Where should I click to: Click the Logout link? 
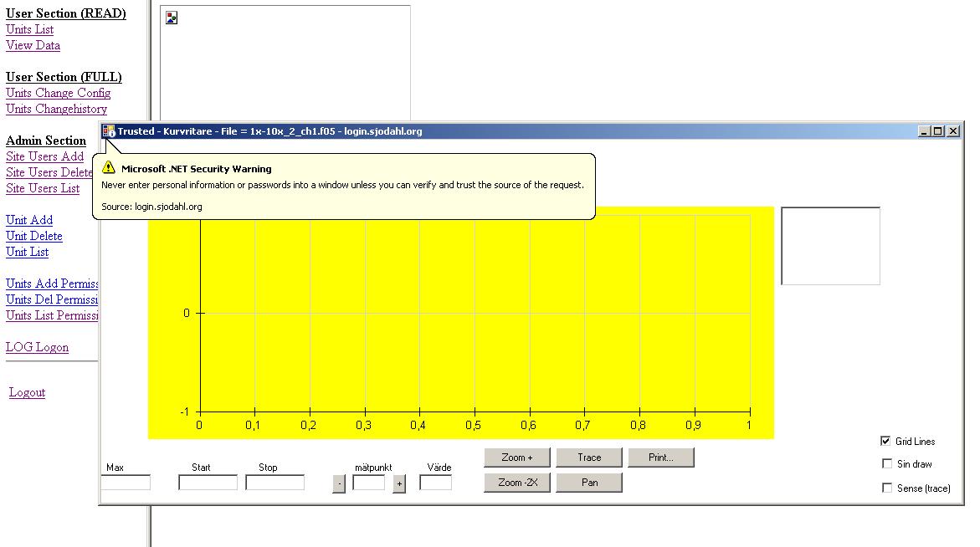(27, 393)
